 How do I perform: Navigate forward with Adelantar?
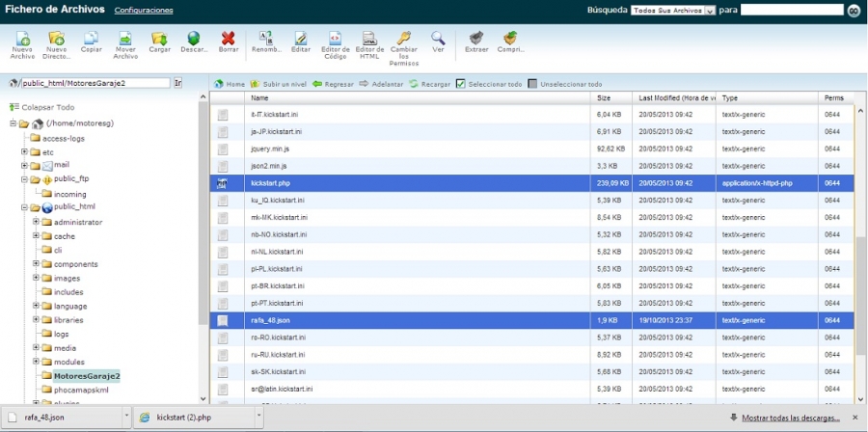(381, 84)
